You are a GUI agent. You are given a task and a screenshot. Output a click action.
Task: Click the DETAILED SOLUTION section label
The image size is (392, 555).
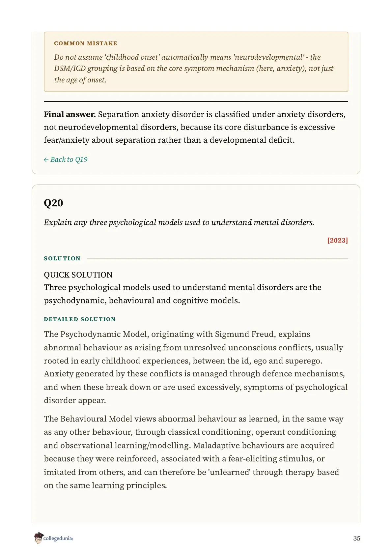(80, 319)
